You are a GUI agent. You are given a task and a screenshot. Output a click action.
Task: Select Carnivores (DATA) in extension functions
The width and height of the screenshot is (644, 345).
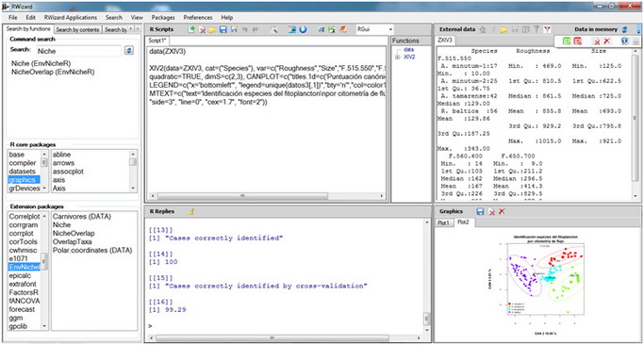pyautogui.click(x=82, y=217)
